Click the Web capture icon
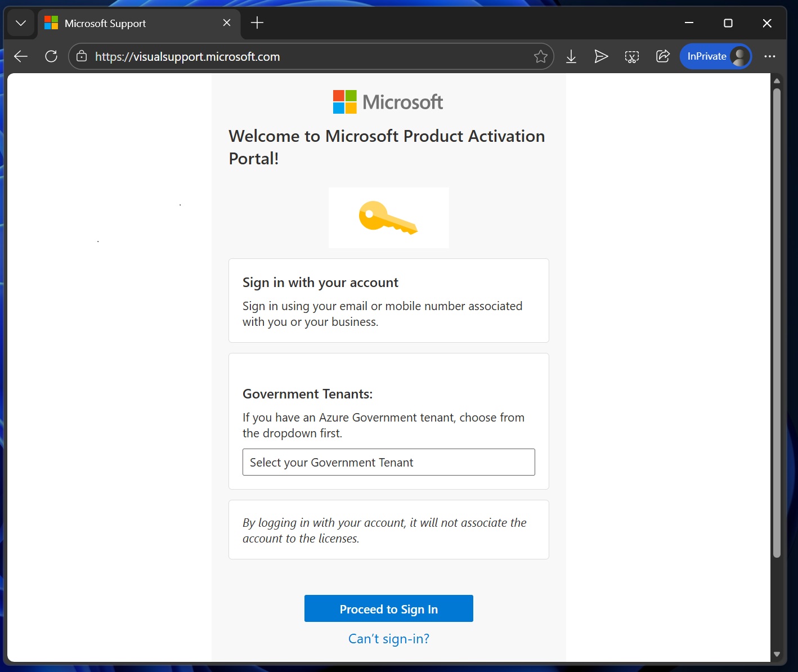The image size is (798, 672). coord(631,56)
